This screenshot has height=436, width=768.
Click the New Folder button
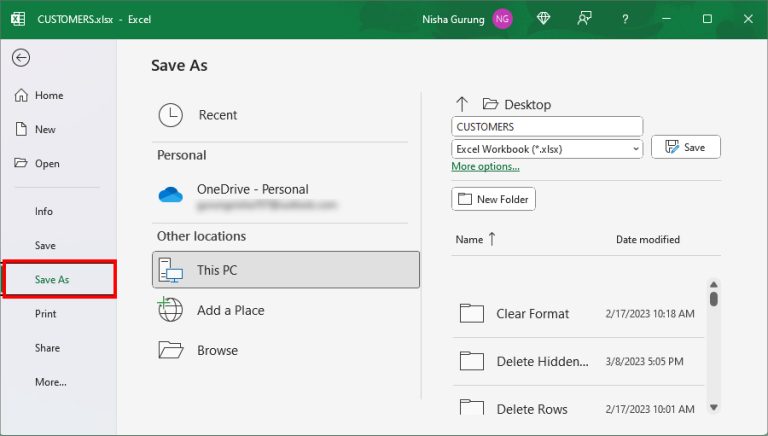tap(494, 200)
